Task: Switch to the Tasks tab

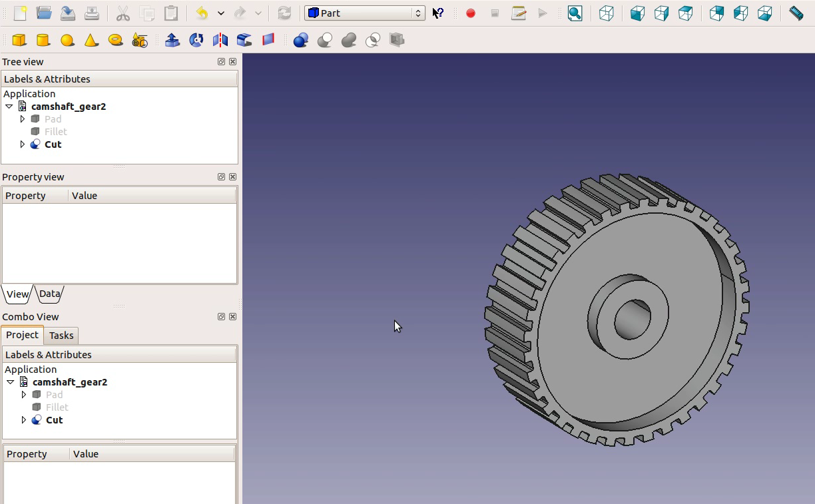Action: pyautogui.click(x=61, y=335)
